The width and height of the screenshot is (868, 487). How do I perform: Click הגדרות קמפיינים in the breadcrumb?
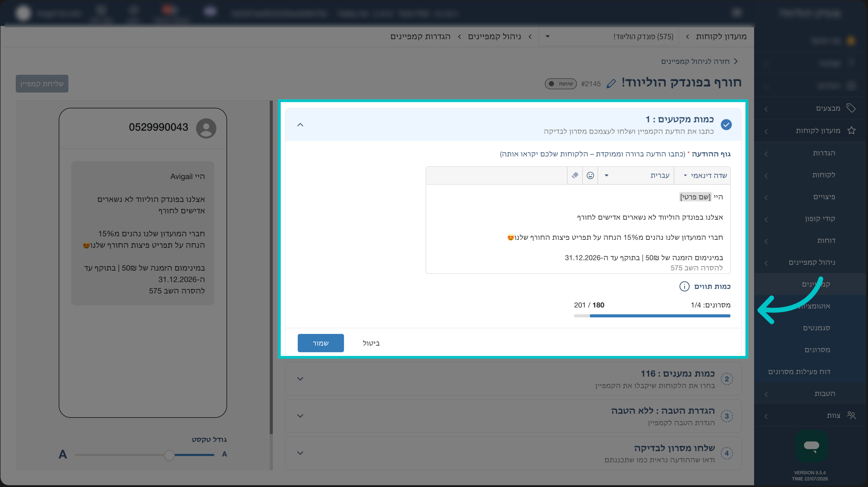click(420, 36)
